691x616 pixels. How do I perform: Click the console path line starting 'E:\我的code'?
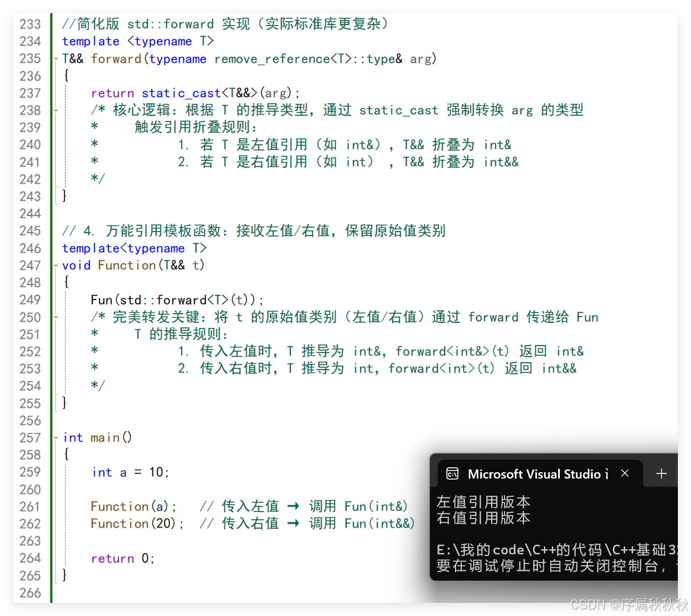tap(557, 550)
